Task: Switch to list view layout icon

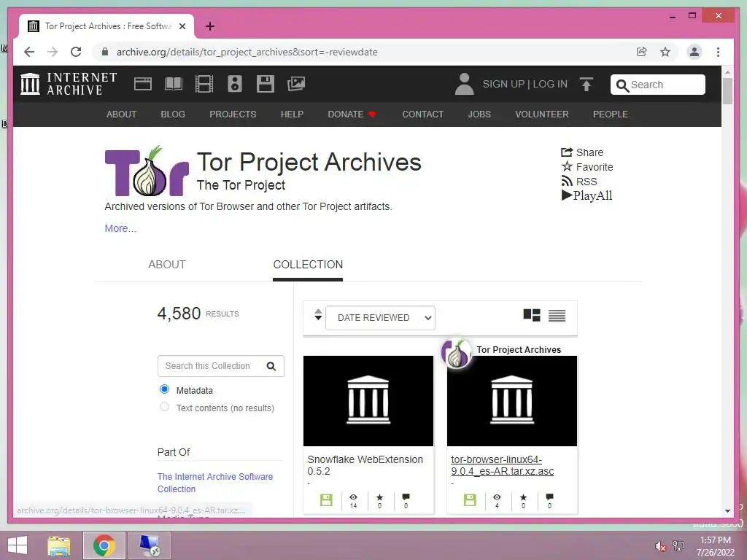Action: [557, 315]
